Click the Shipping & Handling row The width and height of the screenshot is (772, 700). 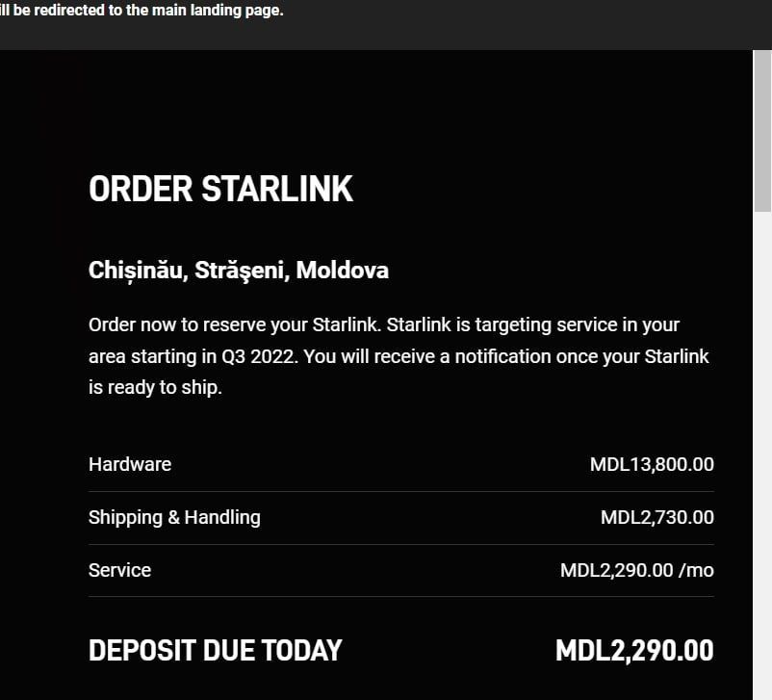(x=174, y=517)
